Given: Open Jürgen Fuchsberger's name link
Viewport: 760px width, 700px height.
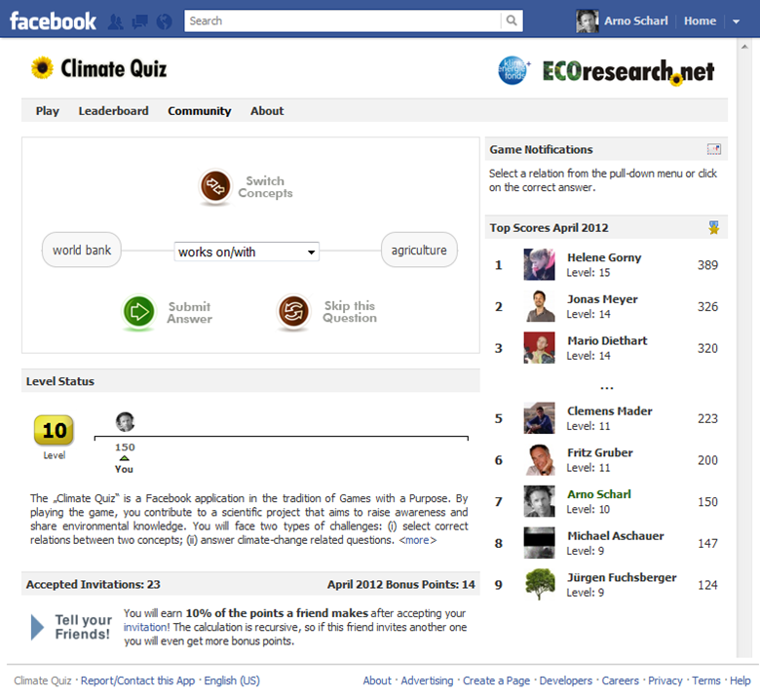Looking at the screenshot, I should (x=622, y=578).
